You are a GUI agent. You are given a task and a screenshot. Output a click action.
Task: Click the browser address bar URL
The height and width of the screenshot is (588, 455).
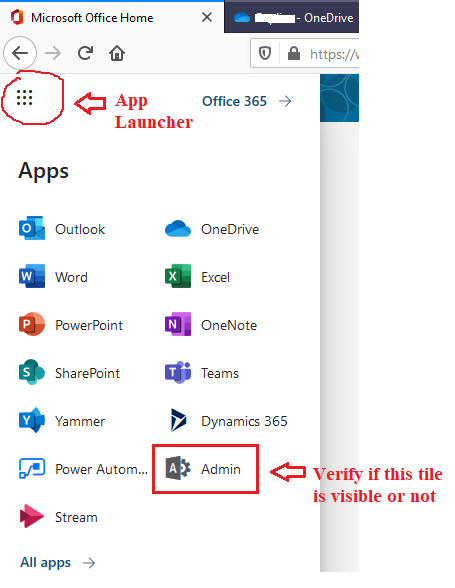click(x=334, y=54)
